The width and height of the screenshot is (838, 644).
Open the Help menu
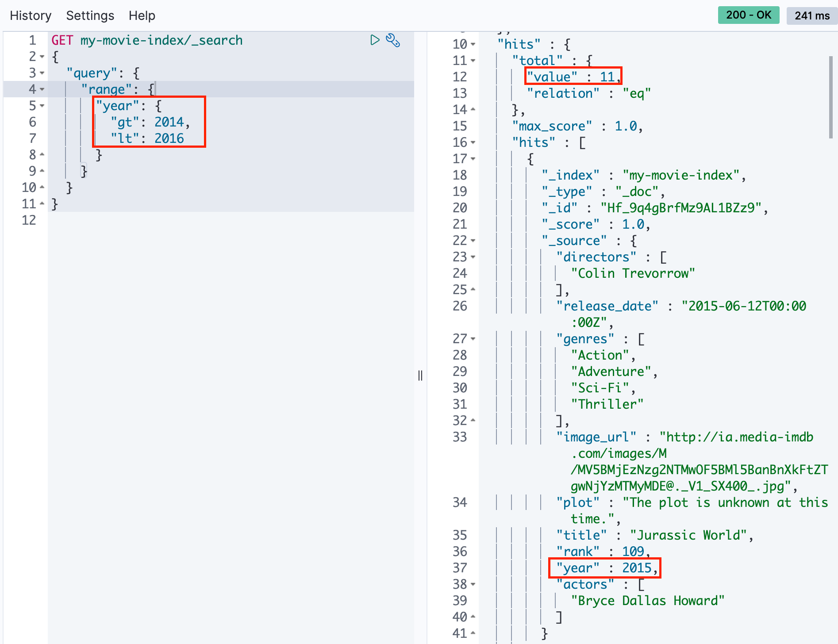point(142,15)
